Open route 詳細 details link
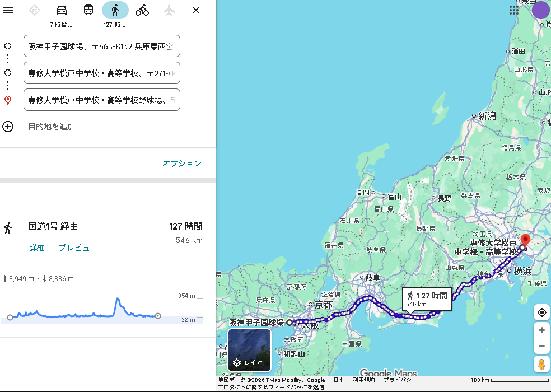 tap(37, 248)
